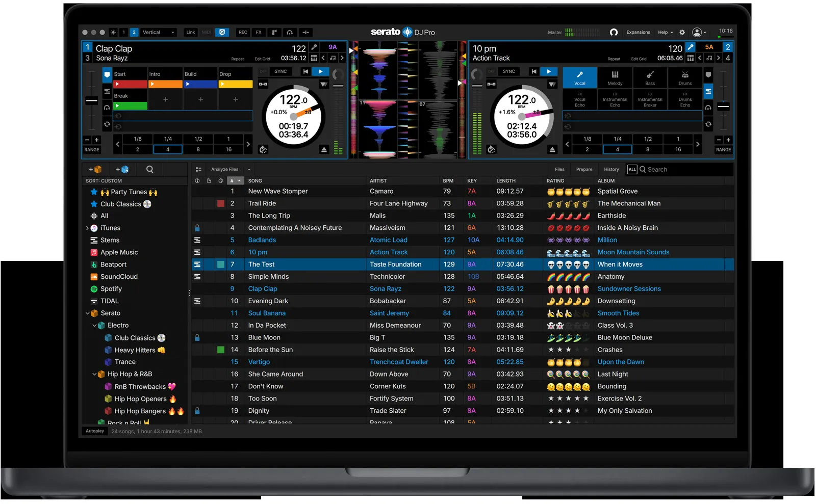
Task: Add a new crate in the library
Action: [95, 170]
